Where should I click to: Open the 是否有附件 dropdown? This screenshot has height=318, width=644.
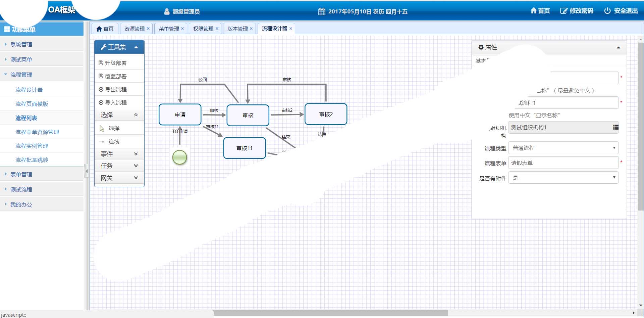click(x=563, y=178)
